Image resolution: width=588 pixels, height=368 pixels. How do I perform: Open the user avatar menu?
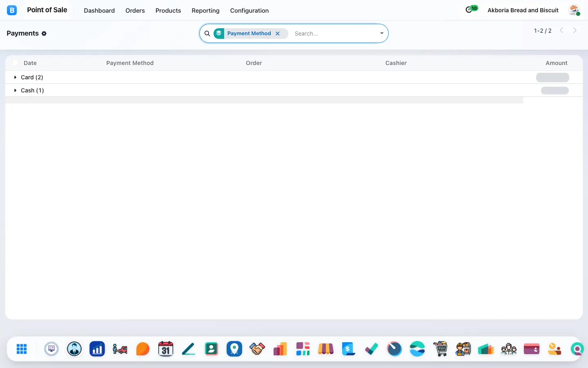pos(575,10)
